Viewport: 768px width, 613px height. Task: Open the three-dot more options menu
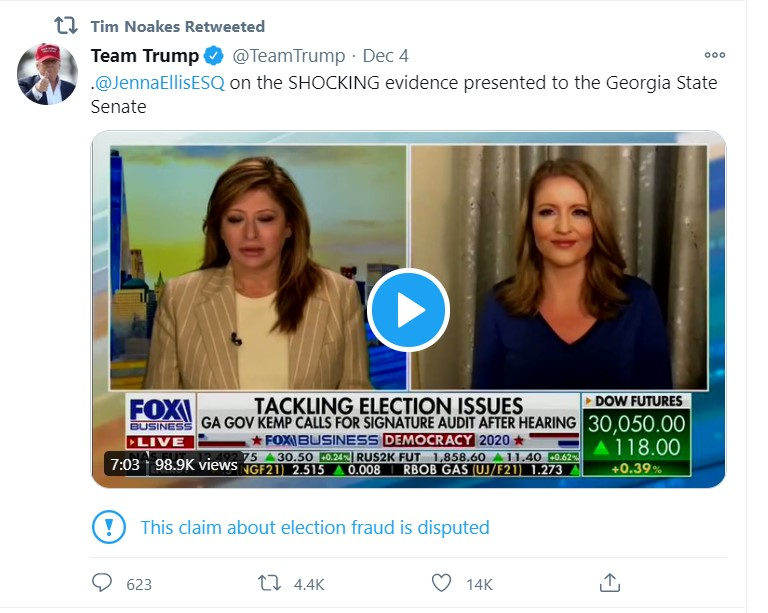tap(714, 56)
